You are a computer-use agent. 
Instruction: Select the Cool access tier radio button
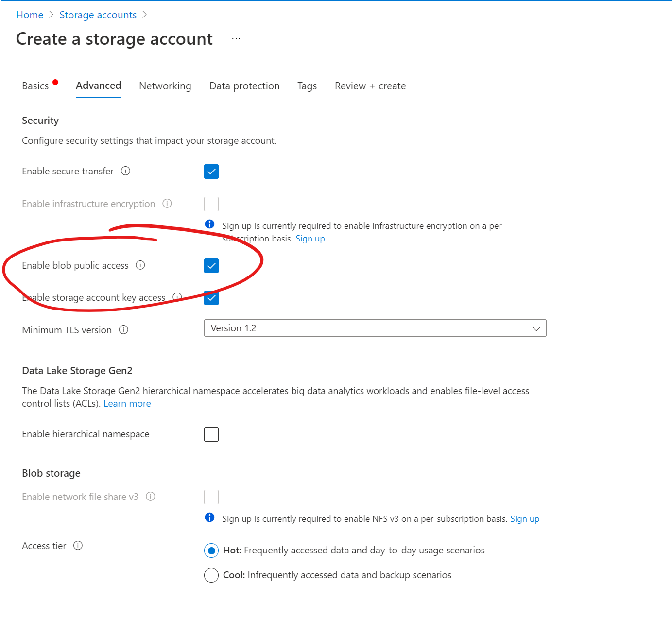[211, 575]
